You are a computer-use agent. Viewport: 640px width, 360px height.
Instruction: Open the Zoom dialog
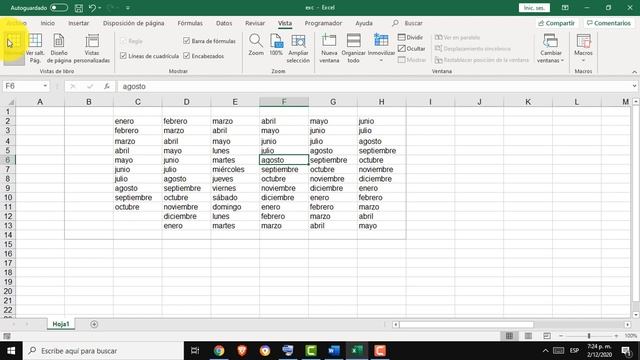click(x=256, y=45)
